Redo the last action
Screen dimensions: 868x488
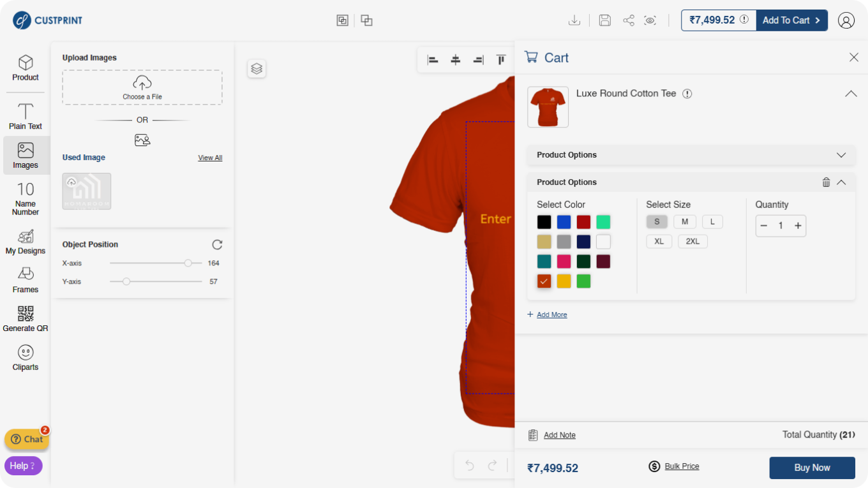(492, 466)
